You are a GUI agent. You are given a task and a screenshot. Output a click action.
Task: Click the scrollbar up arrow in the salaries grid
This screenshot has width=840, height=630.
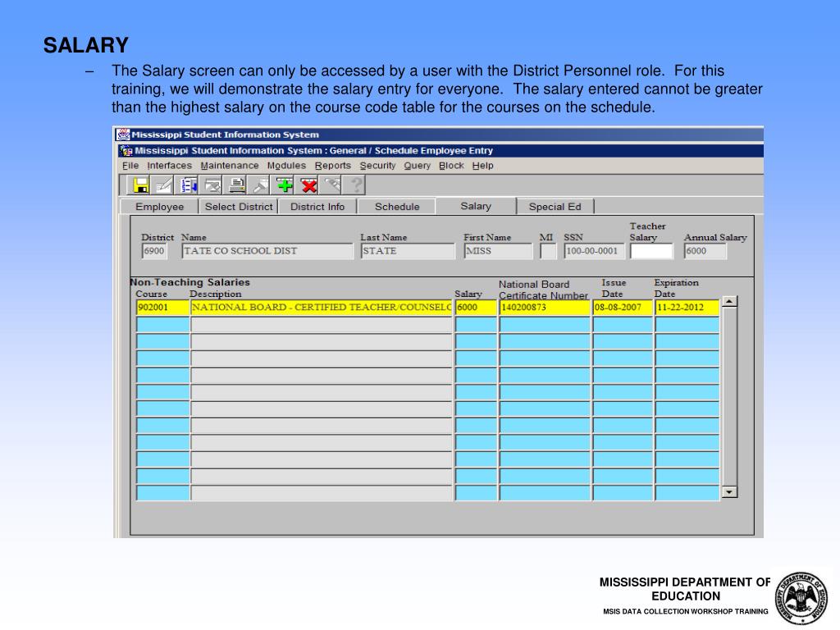point(729,302)
